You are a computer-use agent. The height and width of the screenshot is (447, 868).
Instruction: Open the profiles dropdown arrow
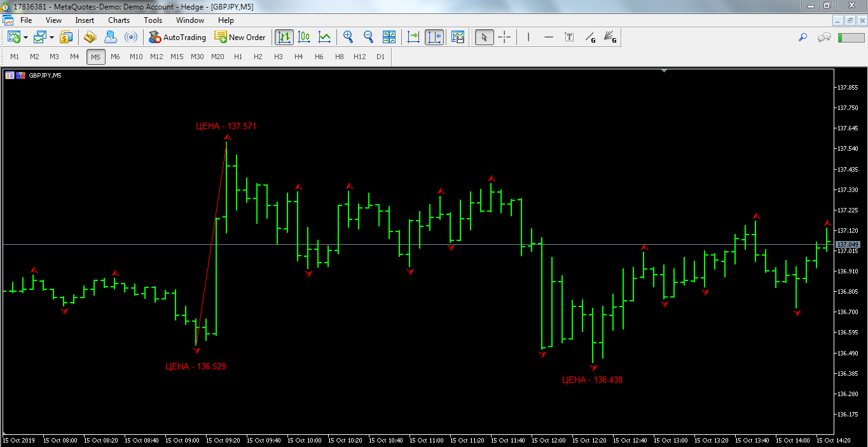[52, 38]
